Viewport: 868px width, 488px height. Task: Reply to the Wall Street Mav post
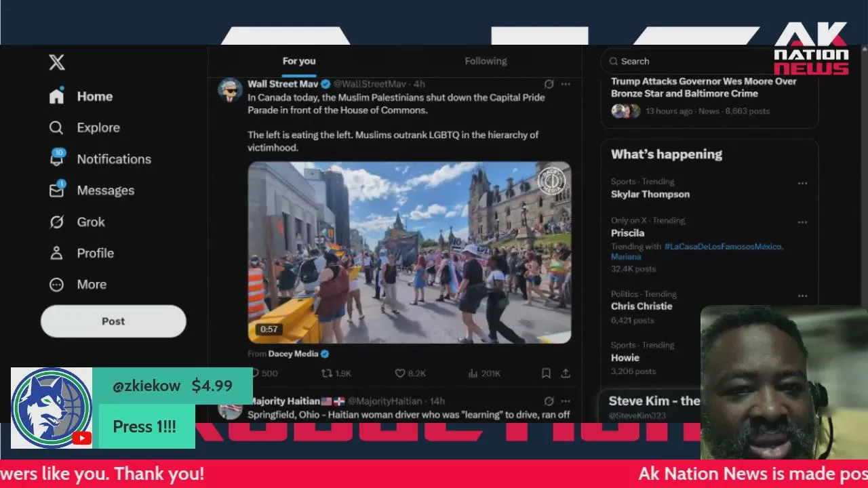(264, 373)
